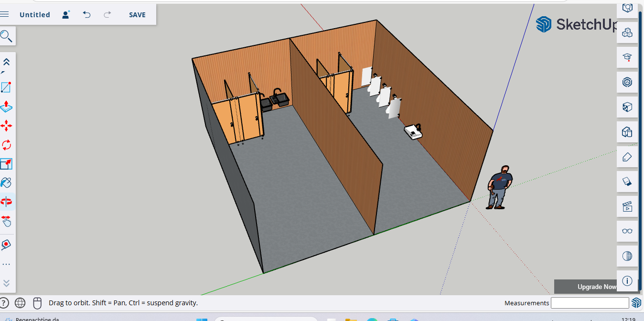Click the Upgrade Now button
Viewport: 644px width, 321px height.
coord(597,287)
